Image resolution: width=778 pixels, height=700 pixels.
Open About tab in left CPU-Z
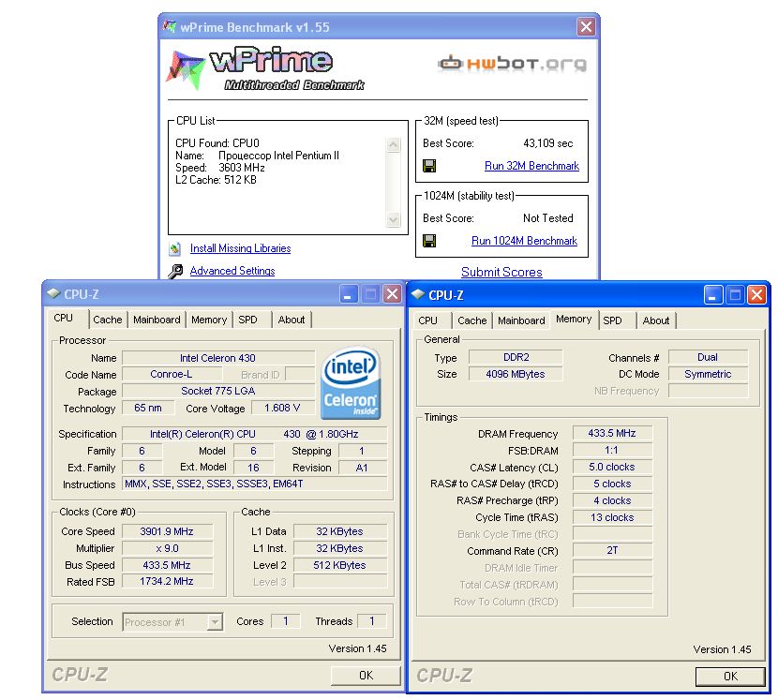(x=292, y=320)
